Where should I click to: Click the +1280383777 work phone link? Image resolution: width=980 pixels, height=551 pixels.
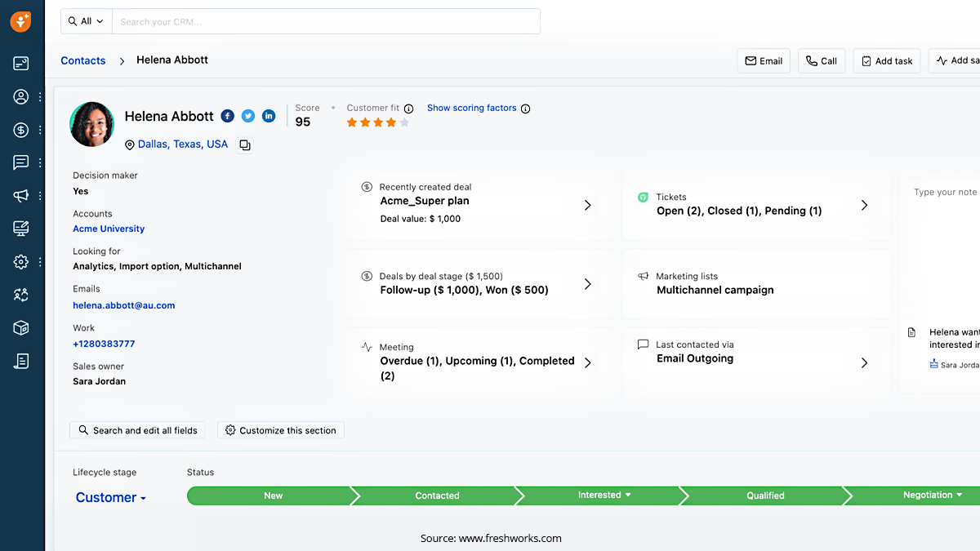point(104,344)
